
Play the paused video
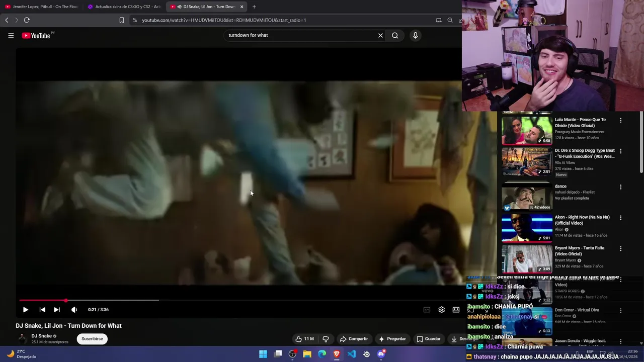(25, 310)
